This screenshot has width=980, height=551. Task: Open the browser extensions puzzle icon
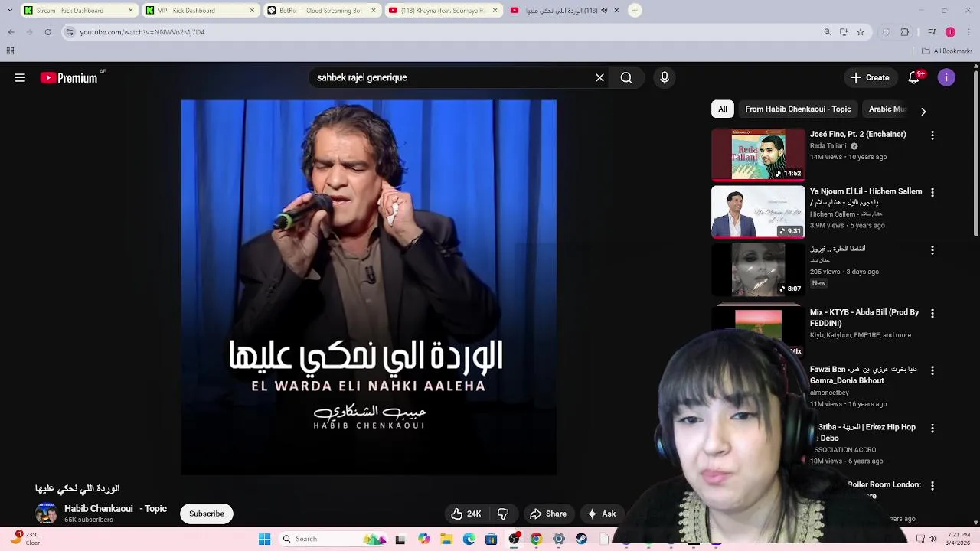tap(905, 32)
